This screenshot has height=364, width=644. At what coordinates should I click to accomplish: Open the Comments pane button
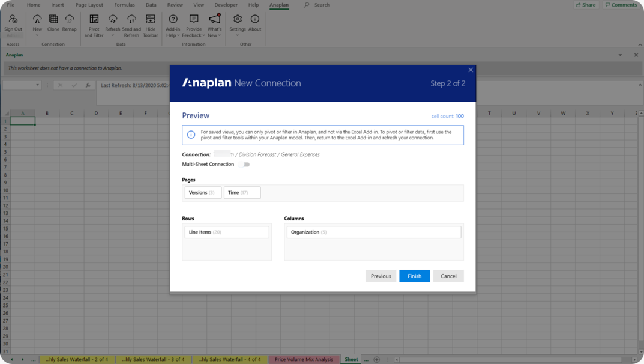pos(621,5)
